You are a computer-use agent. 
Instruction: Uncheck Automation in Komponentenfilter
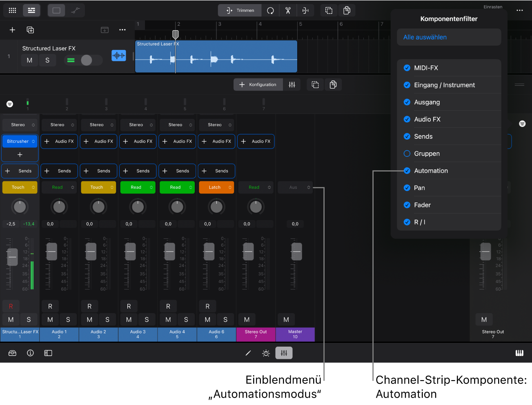pos(407,171)
